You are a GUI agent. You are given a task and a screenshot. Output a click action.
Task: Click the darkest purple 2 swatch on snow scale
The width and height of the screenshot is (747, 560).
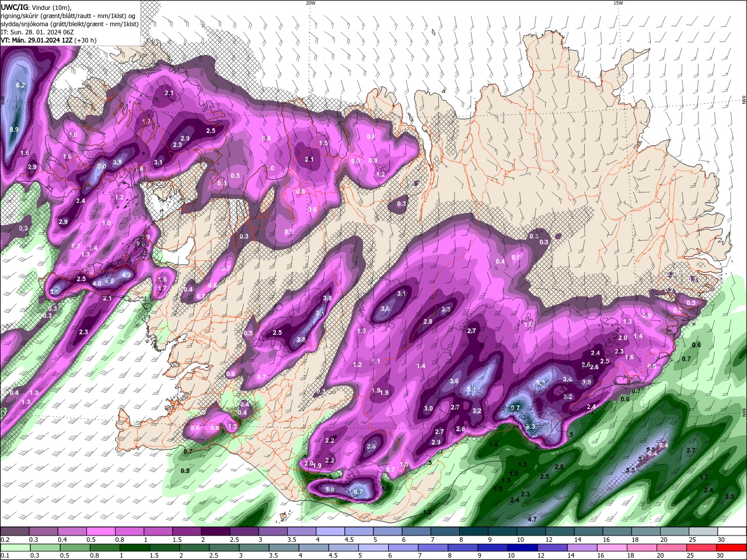tap(215, 531)
